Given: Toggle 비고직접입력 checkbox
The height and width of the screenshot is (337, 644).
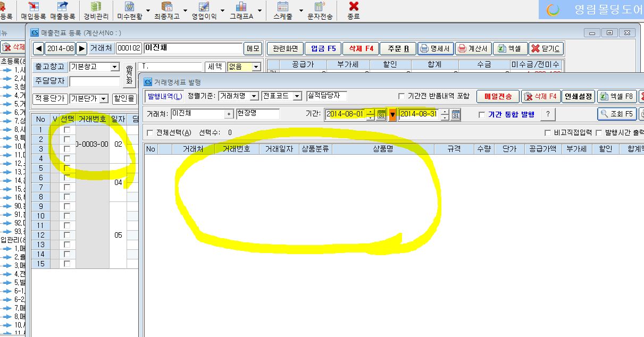Looking at the screenshot, I should click(548, 132).
